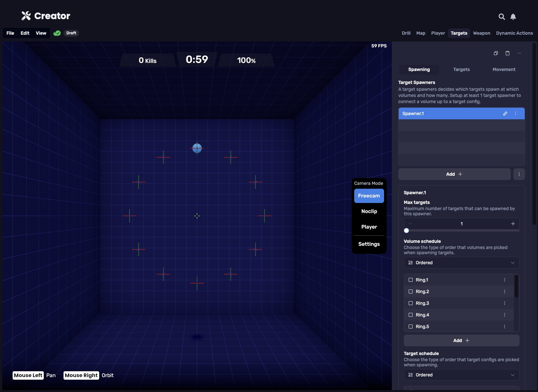Image resolution: width=538 pixels, height=392 pixels.
Task: Go to the Drill tab
Action: click(x=406, y=33)
